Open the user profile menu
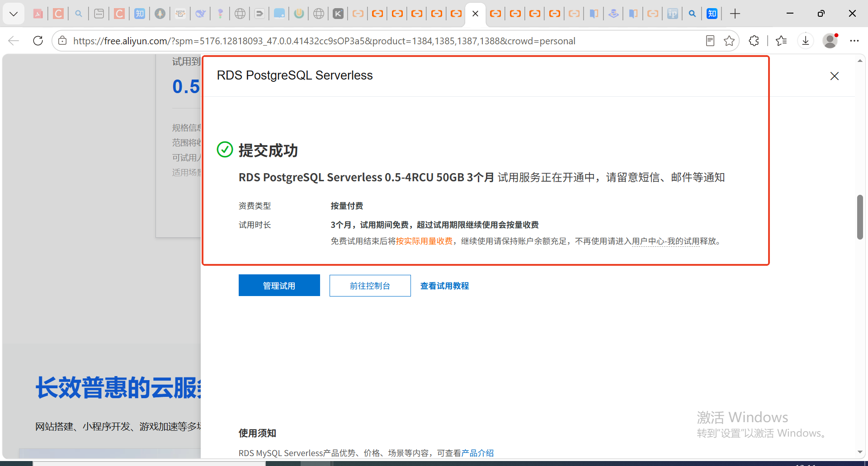This screenshot has width=868, height=466. pos(830,41)
